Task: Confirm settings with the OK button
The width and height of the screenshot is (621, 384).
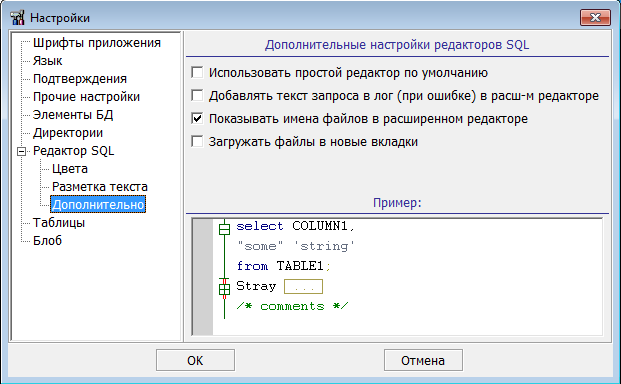Action: [x=195, y=360]
